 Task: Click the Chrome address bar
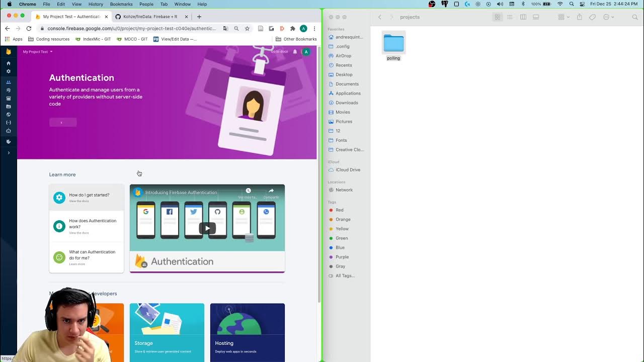click(x=131, y=29)
